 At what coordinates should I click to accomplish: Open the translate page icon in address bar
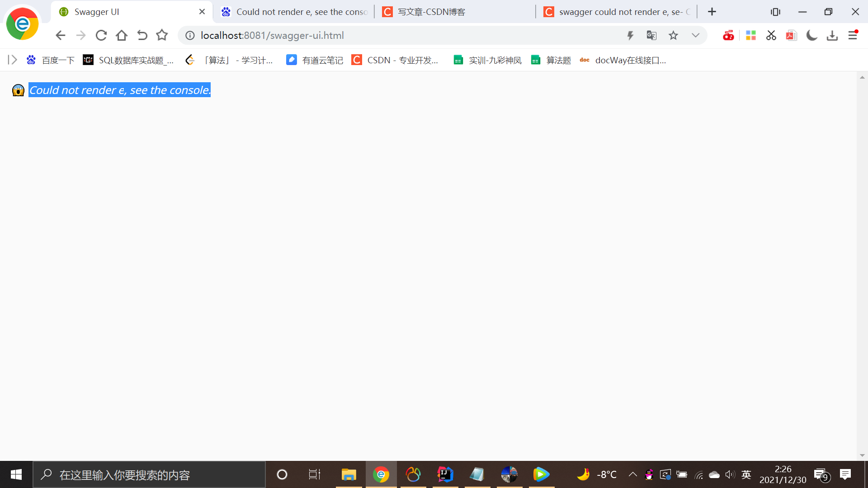(x=651, y=35)
